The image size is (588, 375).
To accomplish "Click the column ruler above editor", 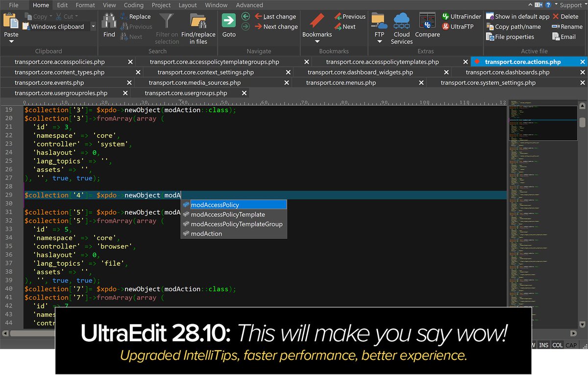I will [x=265, y=103].
